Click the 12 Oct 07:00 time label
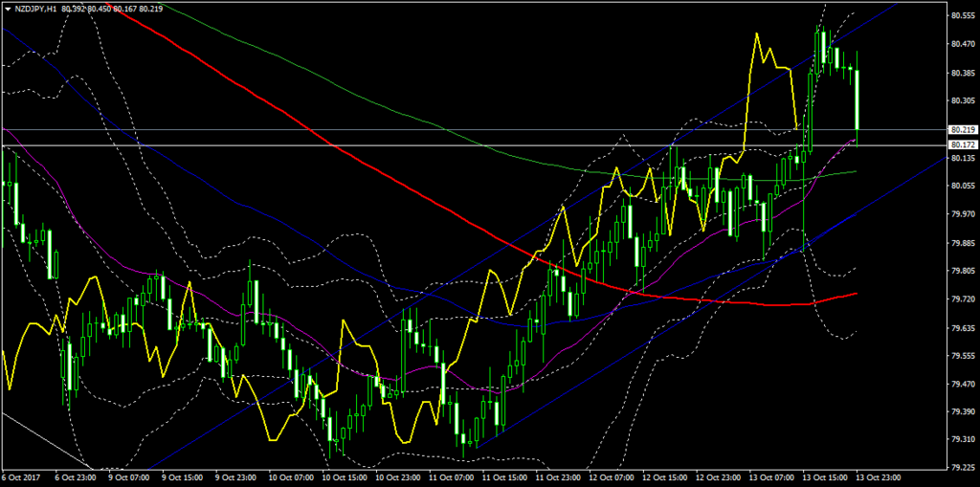980x487 pixels. point(611,478)
